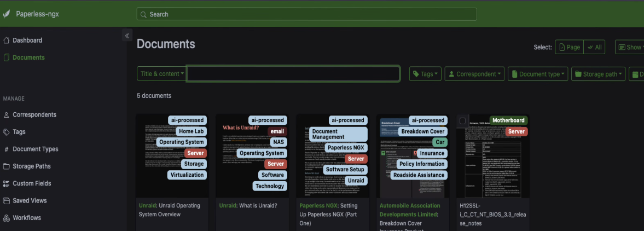Click the Dashboard house icon in sidebar

click(6, 41)
